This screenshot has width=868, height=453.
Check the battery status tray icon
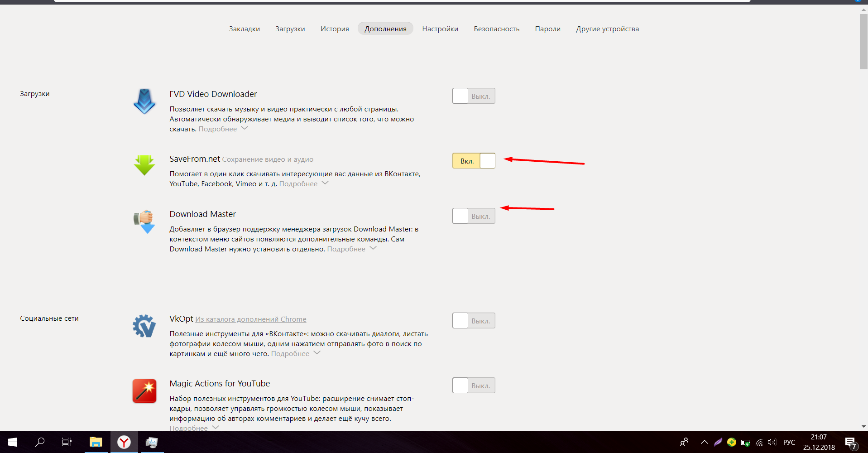pos(745,443)
